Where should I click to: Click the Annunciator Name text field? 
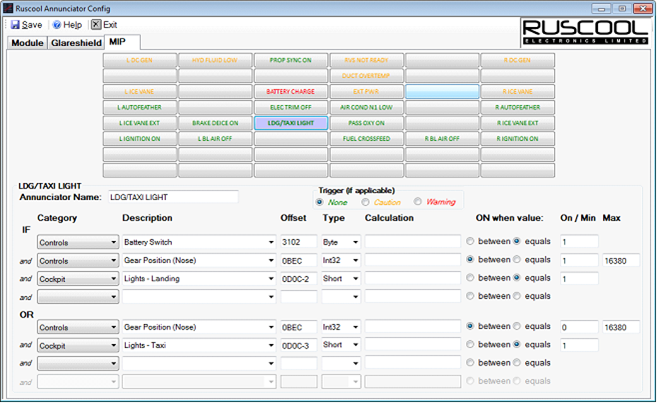[x=173, y=197]
